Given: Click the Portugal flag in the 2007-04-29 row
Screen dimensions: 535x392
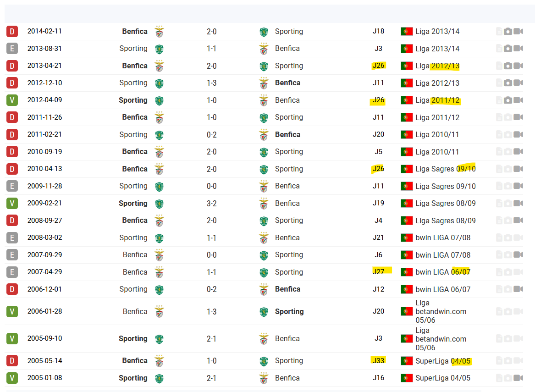Looking at the screenshot, I should (x=407, y=272).
